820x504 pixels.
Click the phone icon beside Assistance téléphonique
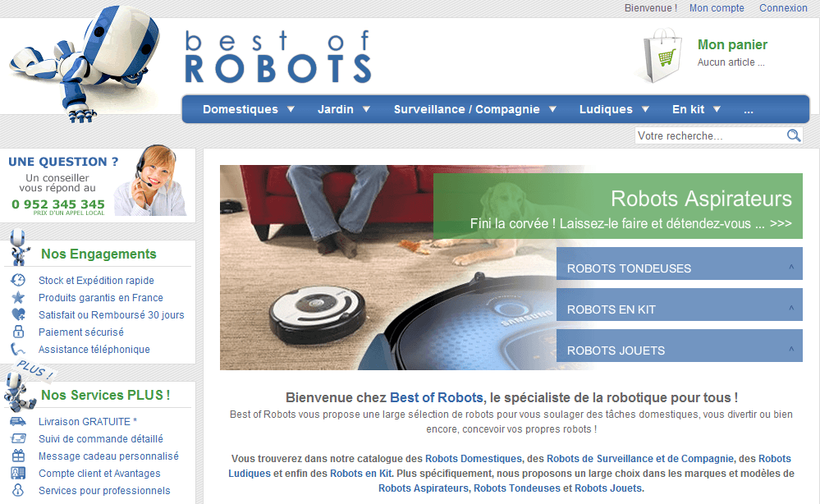click(x=18, y=349)
